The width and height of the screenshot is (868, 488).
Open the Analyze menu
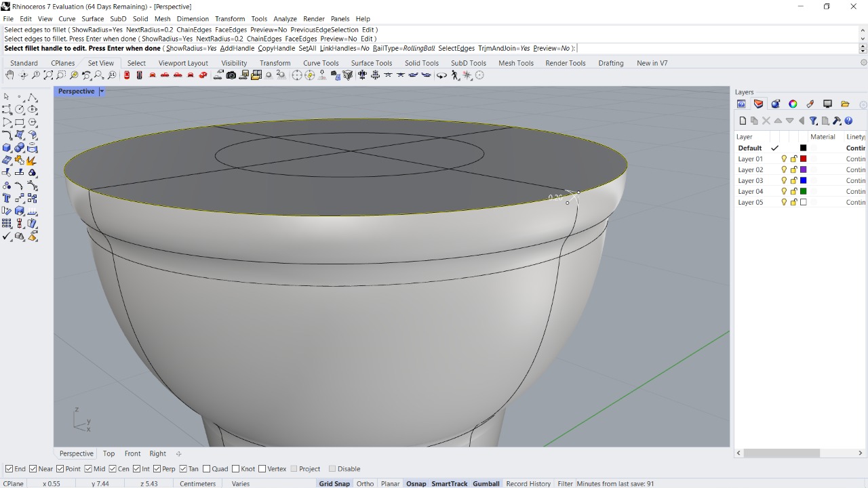click(285, 19)
